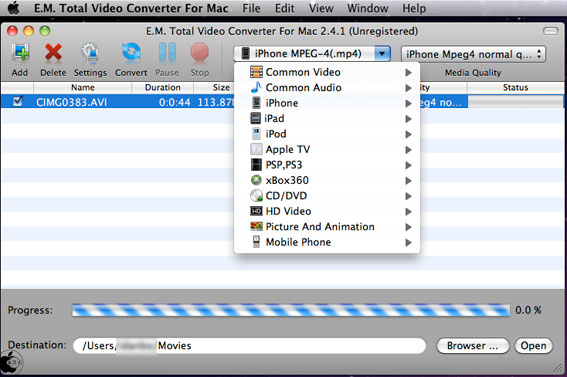Sort by Duration column header
This screenshot has width=567, height=377.
click(162, 87)
